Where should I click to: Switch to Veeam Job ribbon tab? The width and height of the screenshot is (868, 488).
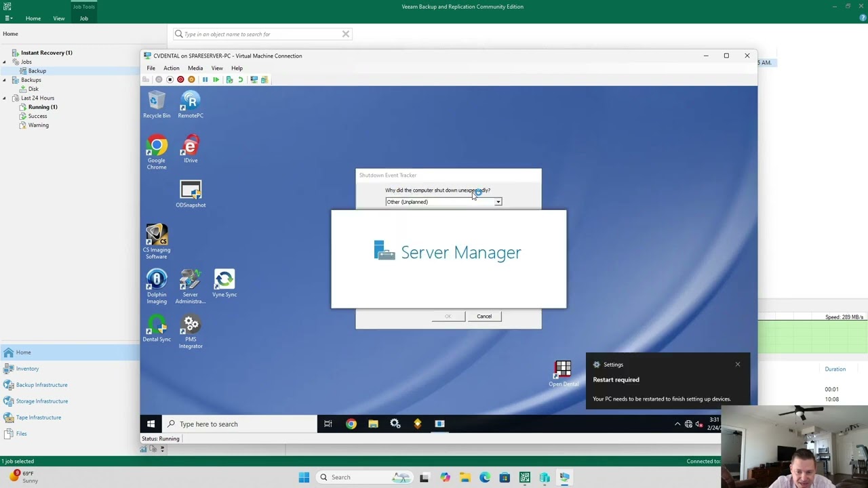coord(83,18)
